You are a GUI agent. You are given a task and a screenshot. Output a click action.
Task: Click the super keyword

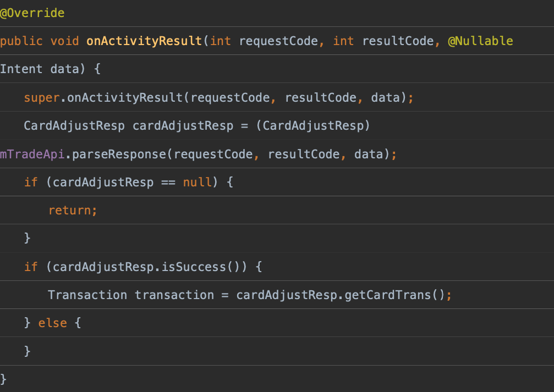pyautogui.click(x=41, y=98)
